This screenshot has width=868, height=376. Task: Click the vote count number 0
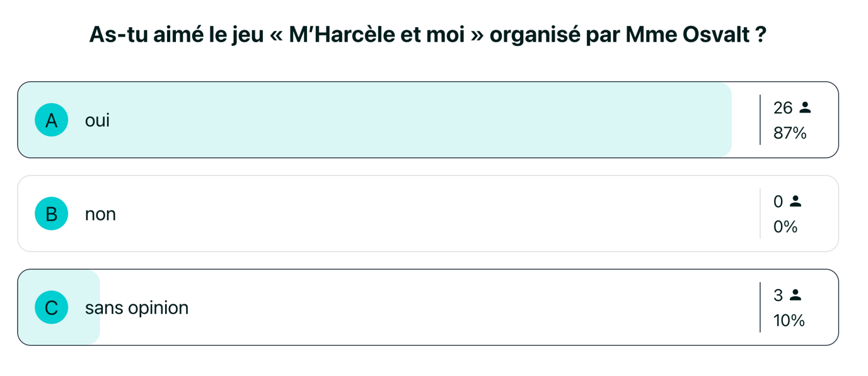[x=778, y=202]
